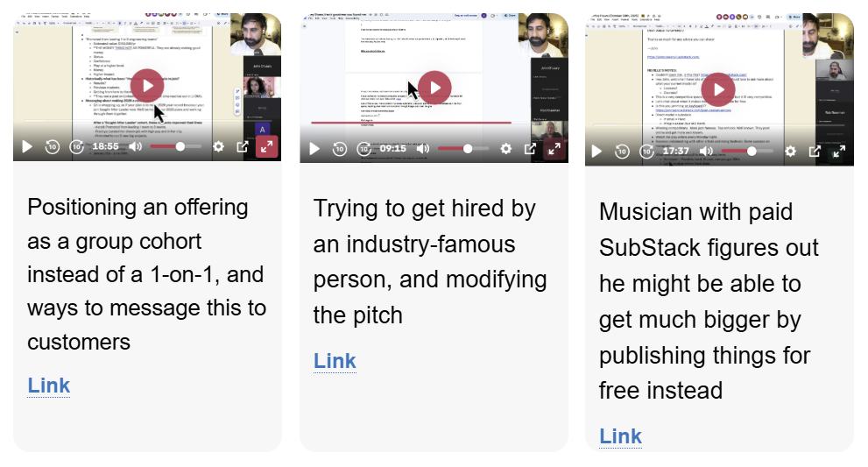Open settings gear on the 17:37 video
Viewport: 868px width, 467px height.
[790, 151]
